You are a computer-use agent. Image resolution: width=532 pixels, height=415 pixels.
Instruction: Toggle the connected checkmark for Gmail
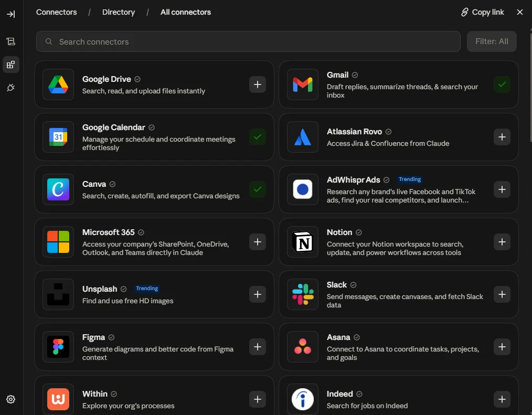502,84
